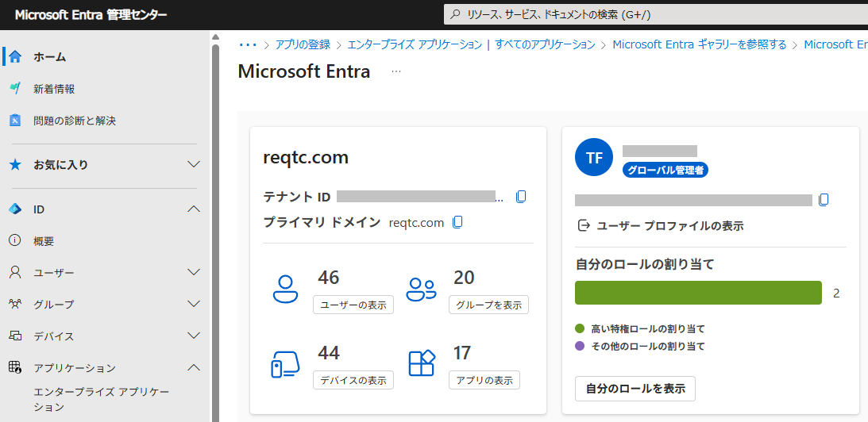The height and width of the screenshot is (422, 868).
Task: Click the アプリの表示 button
Action: pos(484,380)
